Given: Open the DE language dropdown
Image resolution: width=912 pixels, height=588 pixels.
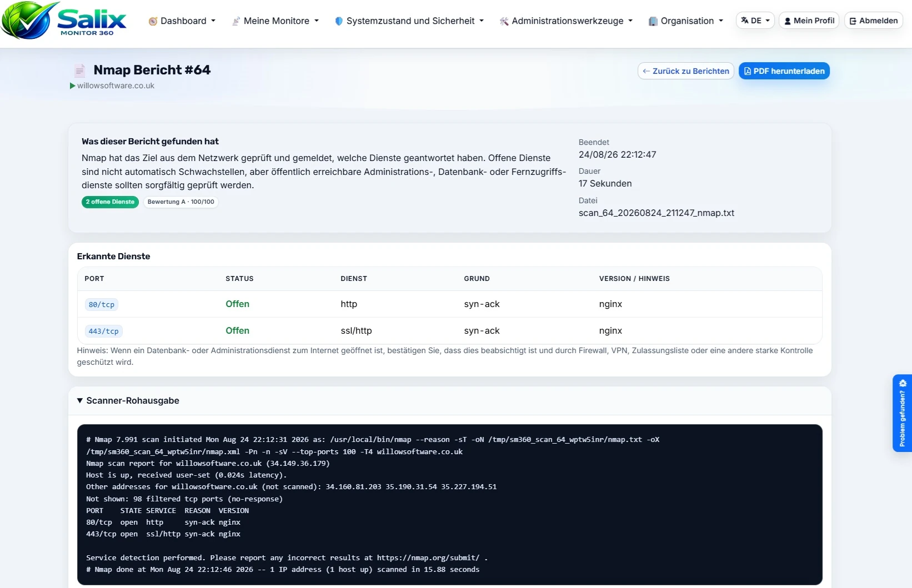Looking at the screenshot, I should point(755,21).
